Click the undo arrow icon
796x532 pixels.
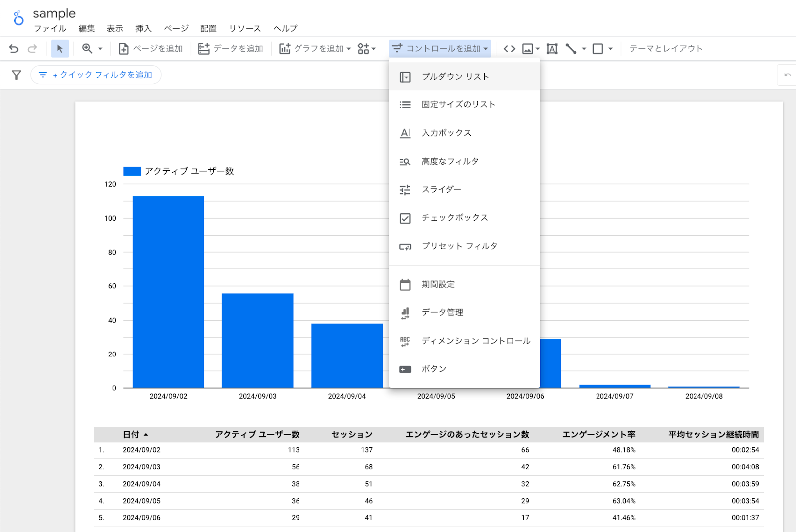[x=14, y=49]
